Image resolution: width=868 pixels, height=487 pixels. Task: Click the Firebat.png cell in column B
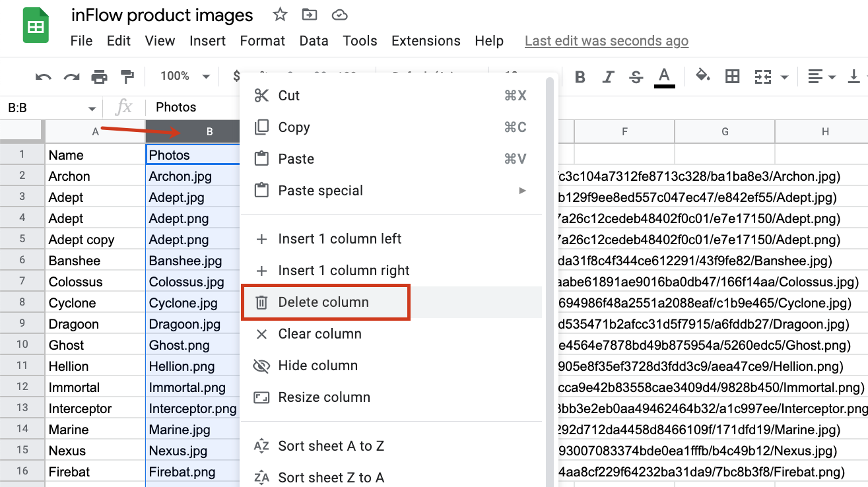point(193,472)
